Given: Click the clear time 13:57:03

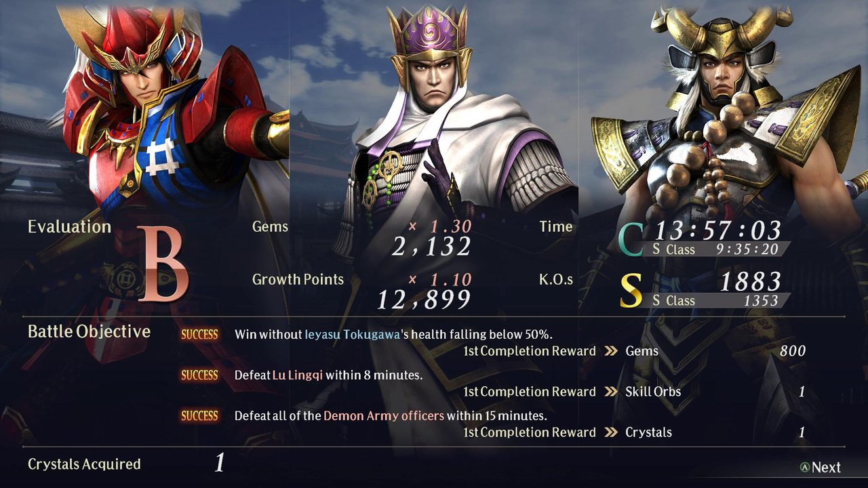Looking at the screenshot, I should [x=718, y=229].
